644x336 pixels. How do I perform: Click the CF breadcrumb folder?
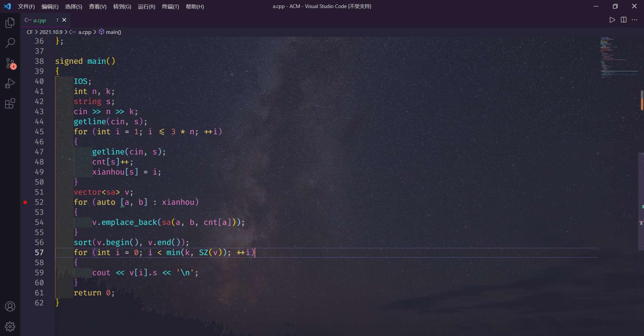pyautogui.click(x=30, y=32)
